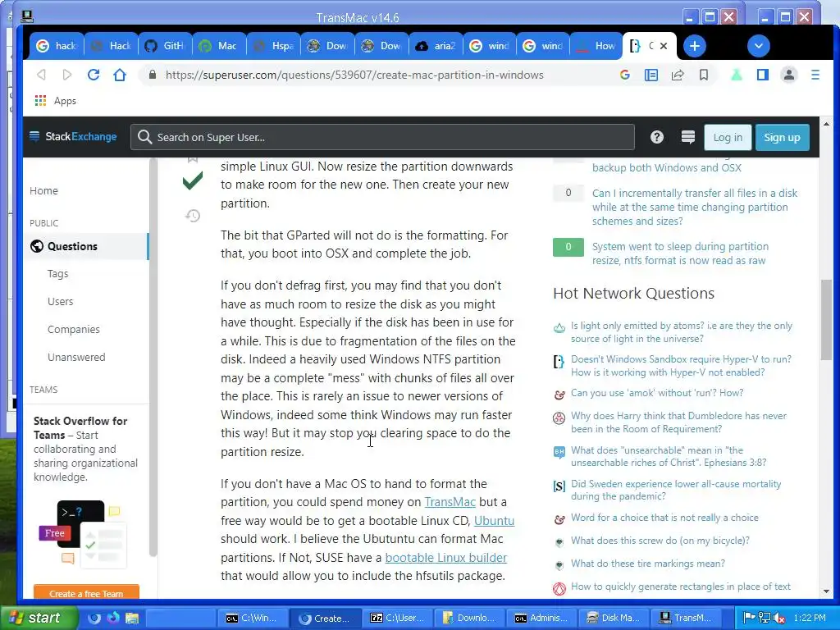Image resolution: width=840 pixels, height=630 pixels.
Task: Open 'What does this screw do' bicycle question
Action: point(660,541)
